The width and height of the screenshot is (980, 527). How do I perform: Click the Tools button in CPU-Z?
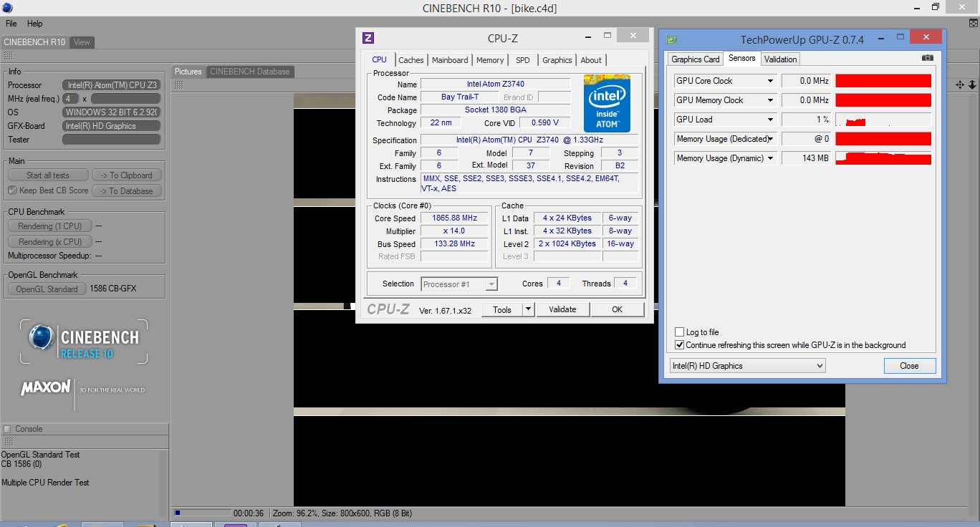(502, 309)
